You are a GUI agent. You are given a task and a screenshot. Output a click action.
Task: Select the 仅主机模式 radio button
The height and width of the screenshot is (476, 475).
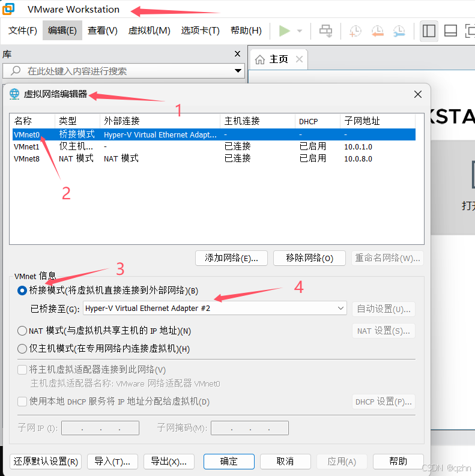[x=22, y=349]
